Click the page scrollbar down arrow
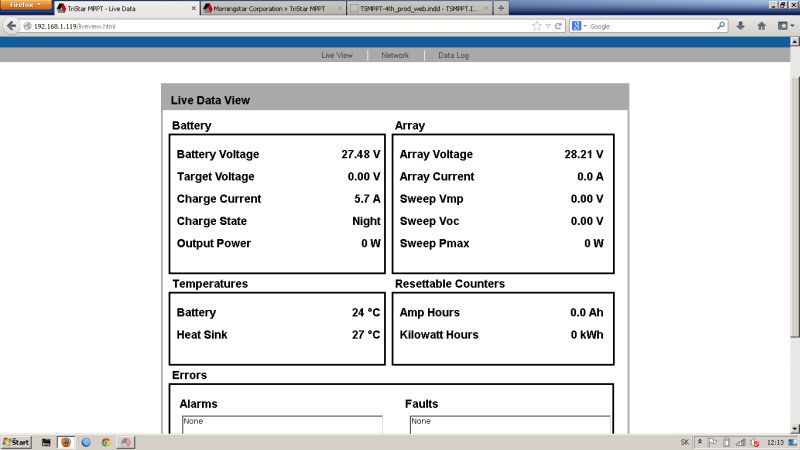This screenshot has height=450, width=800. click(x=795, y=429)
